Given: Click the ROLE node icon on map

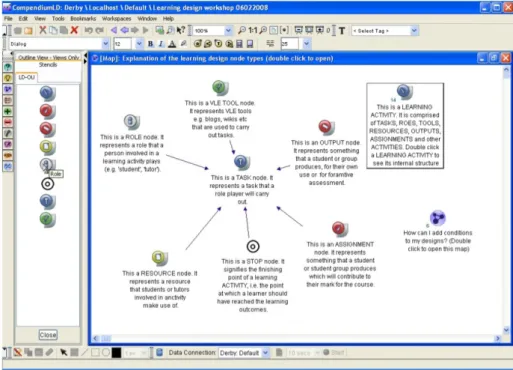Looking at the screenshot, I should pos(132,122).
